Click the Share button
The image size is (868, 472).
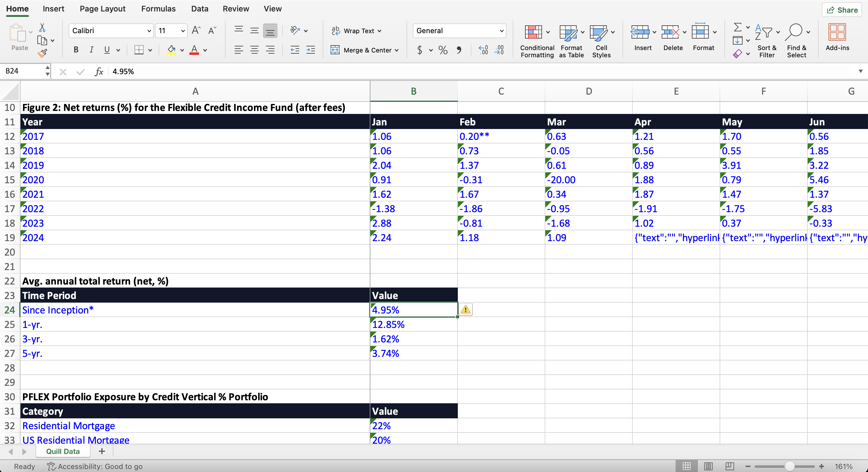tap(842, 10)
